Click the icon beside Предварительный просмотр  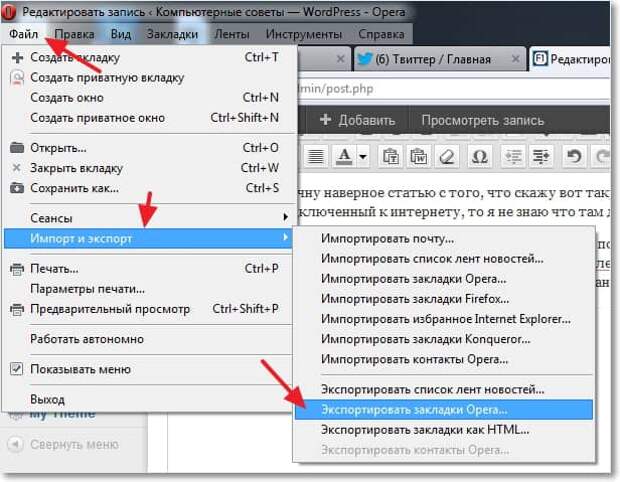point(17,309)
